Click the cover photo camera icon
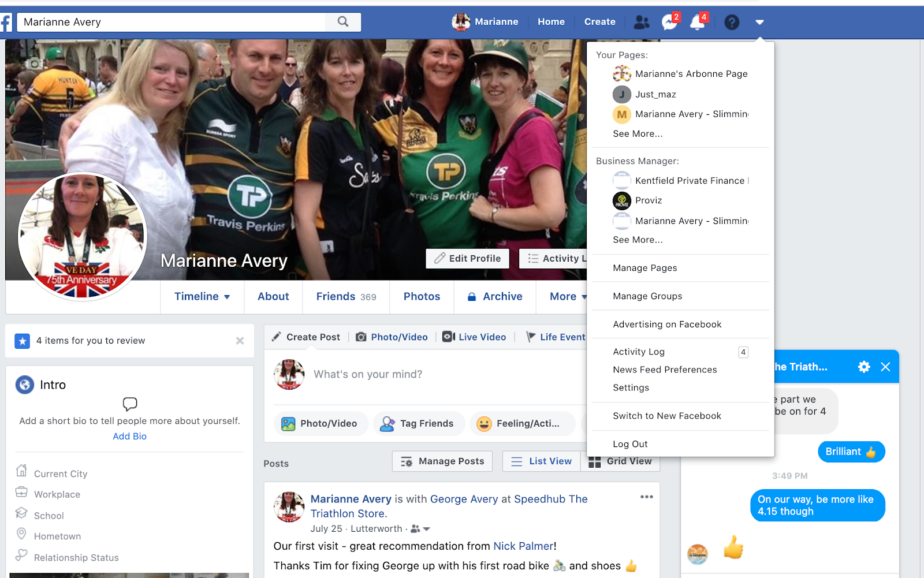 [x=34, y=64]
